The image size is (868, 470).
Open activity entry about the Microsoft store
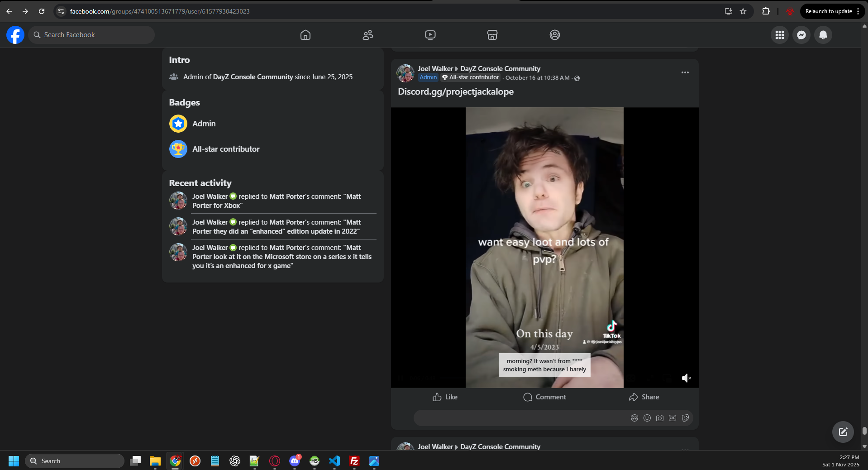pos(272,256)
